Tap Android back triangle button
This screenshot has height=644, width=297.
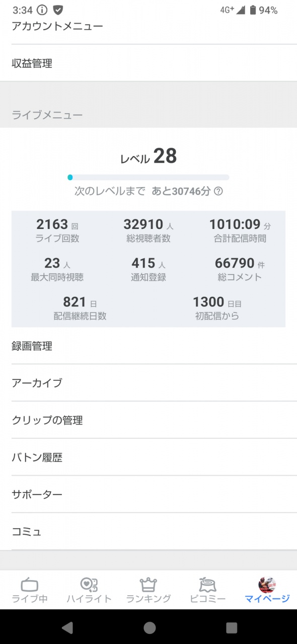67,627
